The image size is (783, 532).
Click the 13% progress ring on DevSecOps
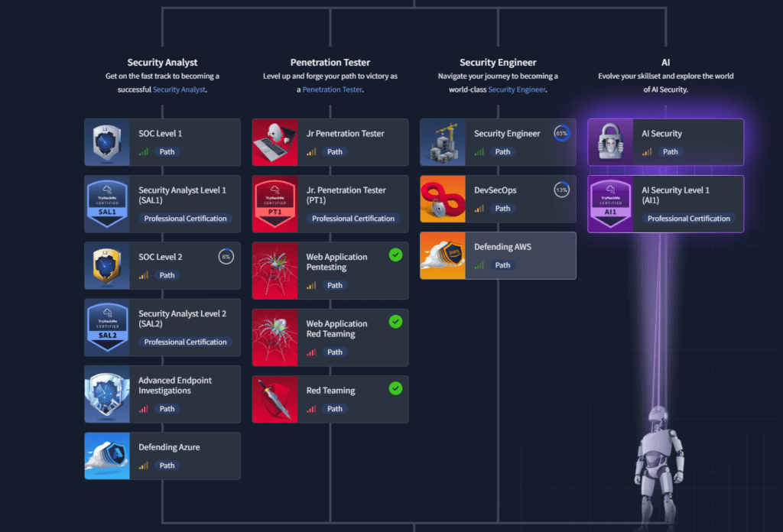pos(562,190)
